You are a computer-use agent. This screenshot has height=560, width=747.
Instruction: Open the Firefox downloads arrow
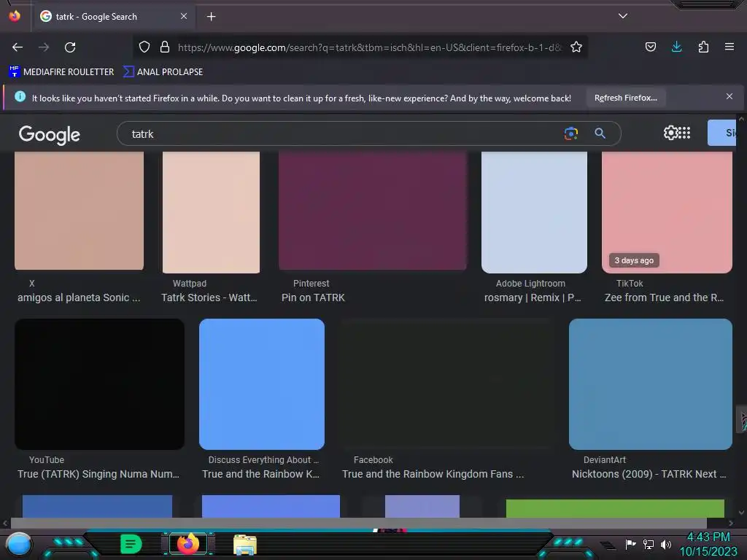[676, 47]
